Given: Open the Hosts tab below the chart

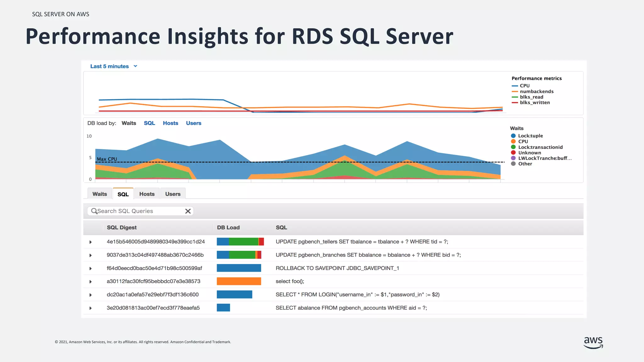Looking at the screenshot, I should pos(147,194).
